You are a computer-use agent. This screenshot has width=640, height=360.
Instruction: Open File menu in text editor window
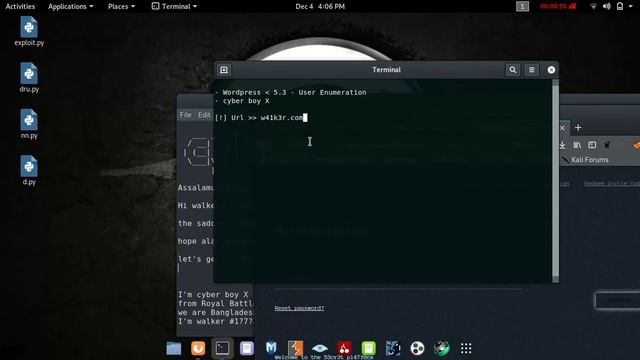click(185, 115)
